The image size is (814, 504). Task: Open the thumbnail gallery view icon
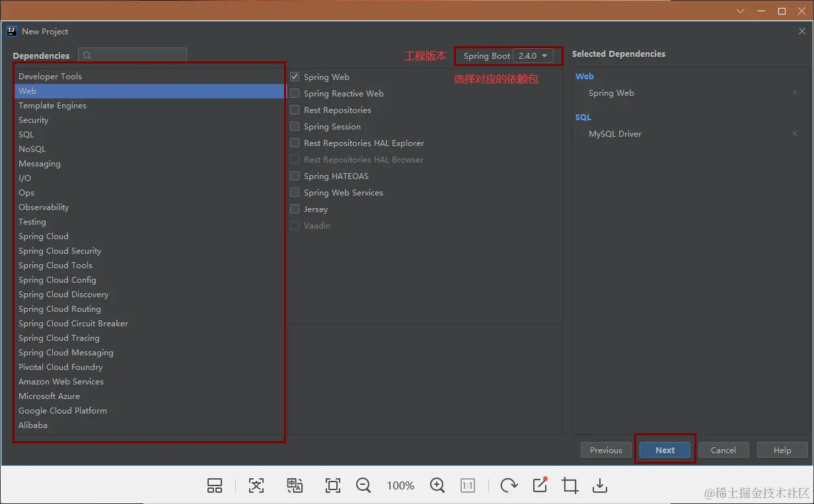pos(215,486)
